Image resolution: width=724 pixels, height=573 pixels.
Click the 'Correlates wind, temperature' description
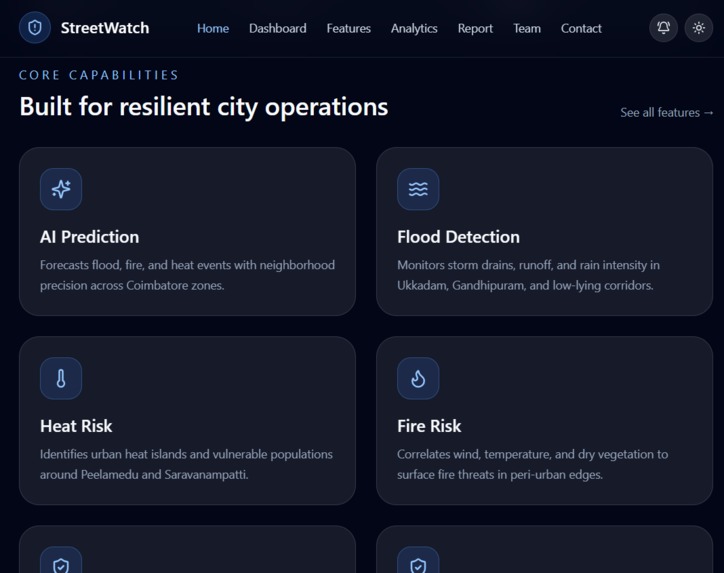pyautogui.click(x=532, y=464)
